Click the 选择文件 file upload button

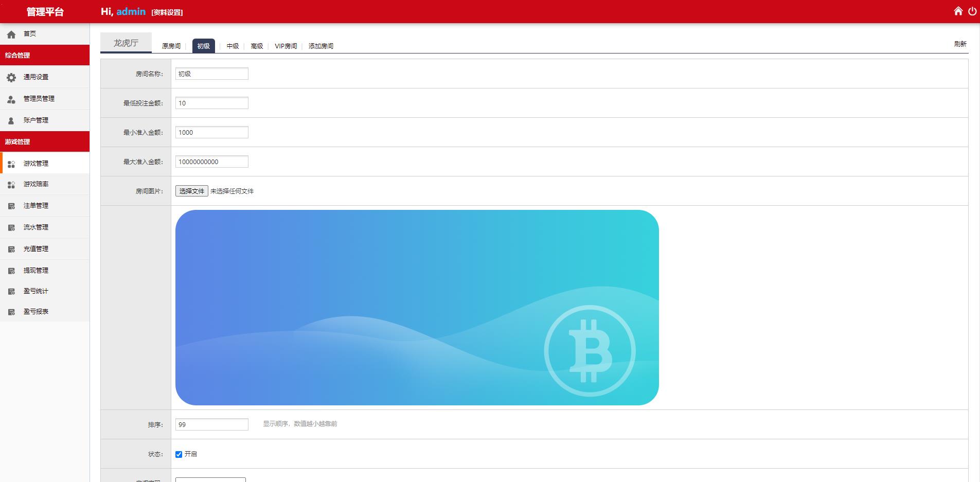click(x=191, y=191)
